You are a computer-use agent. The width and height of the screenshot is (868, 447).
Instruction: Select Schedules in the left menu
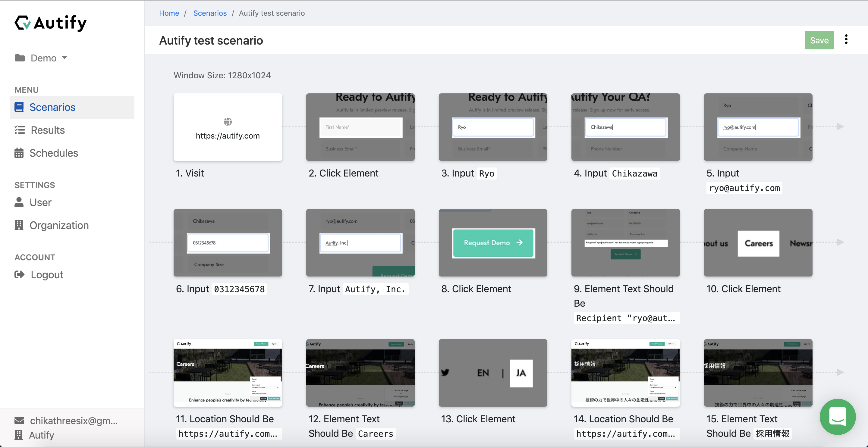click(x=54, y=153)
